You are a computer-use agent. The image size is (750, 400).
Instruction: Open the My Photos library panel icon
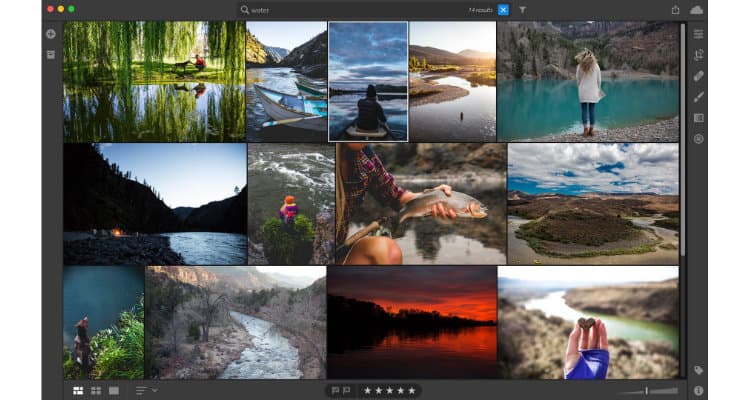click(x=51, y=54)
